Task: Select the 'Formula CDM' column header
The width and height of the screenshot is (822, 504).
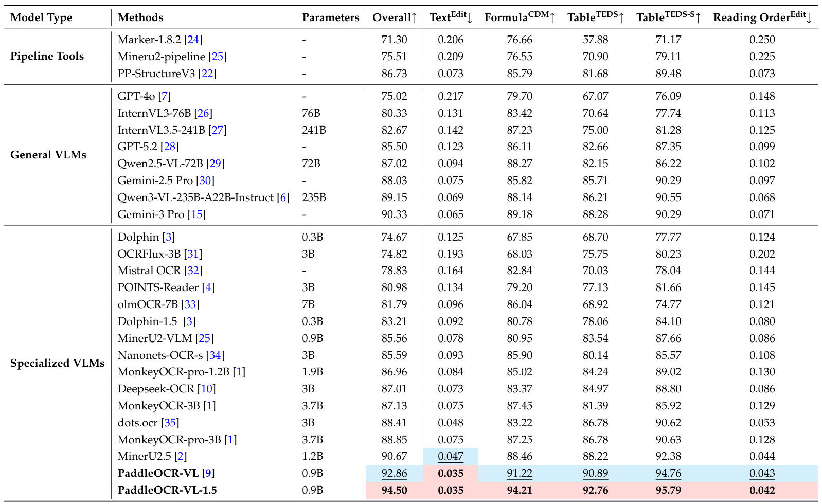Action: coord(520,17)
